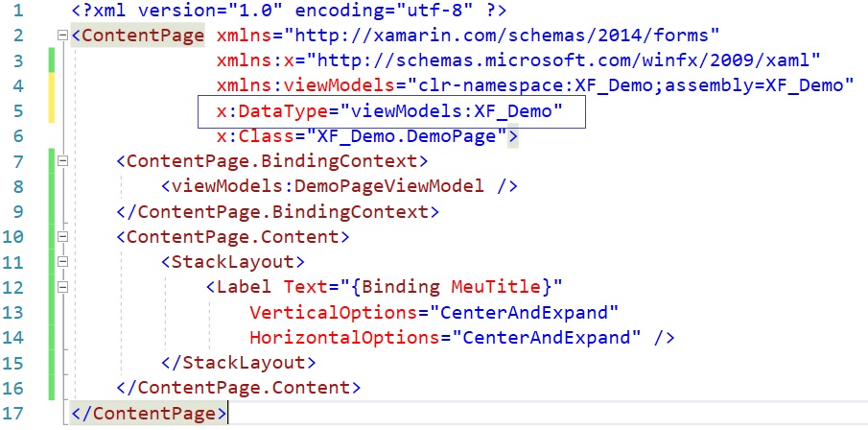Click the HorizontalOptions attribute
The image size is (868, 430).
(x=344, y=338)
